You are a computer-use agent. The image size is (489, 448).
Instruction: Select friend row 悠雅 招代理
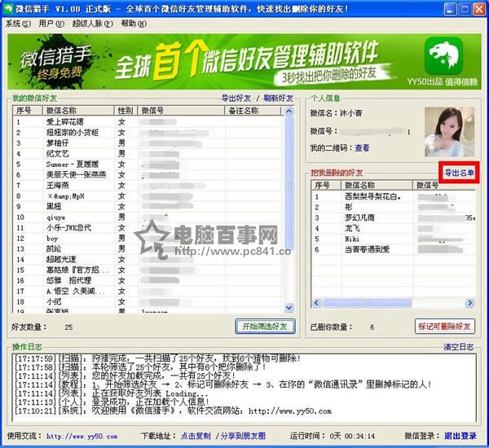(148, 280)
